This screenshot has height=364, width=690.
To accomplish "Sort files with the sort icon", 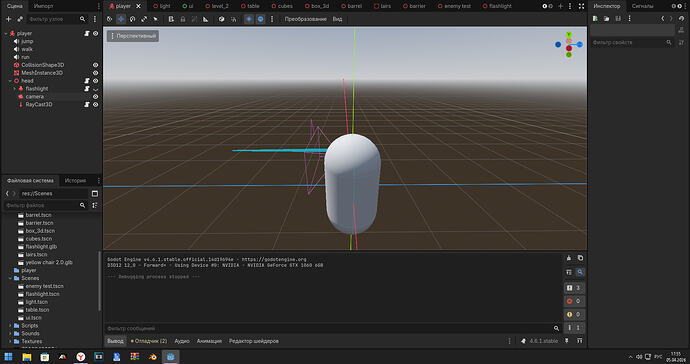I will pyautogui.click(x=95, y=206).
